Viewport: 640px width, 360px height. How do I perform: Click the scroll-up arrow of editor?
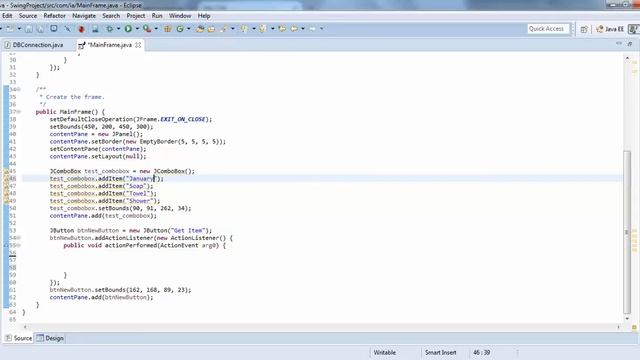point(627,58)
